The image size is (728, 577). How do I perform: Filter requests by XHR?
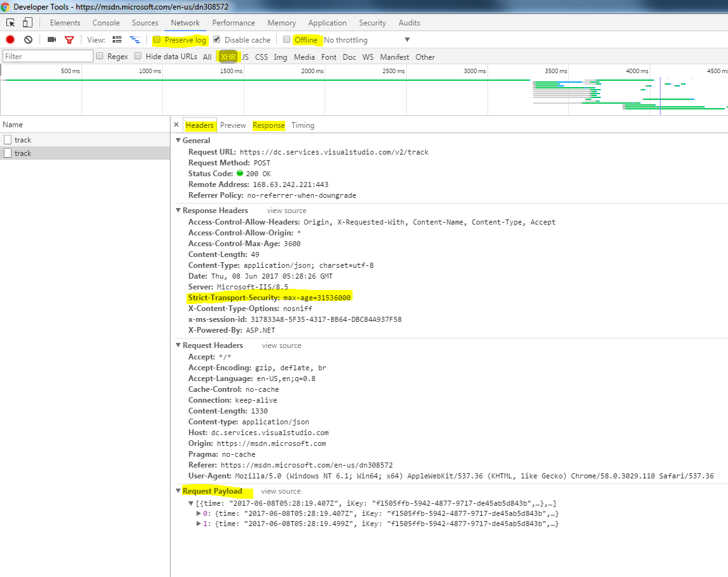tap(228, 57)
